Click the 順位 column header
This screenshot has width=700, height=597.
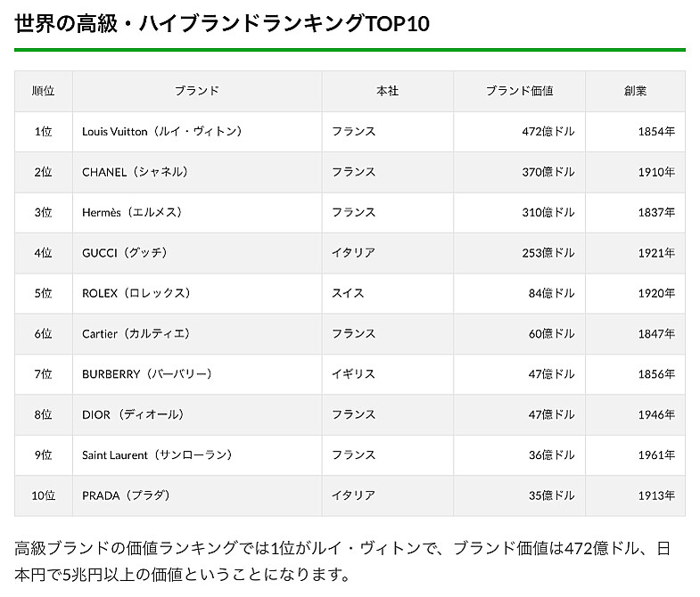tap(44, 91)
